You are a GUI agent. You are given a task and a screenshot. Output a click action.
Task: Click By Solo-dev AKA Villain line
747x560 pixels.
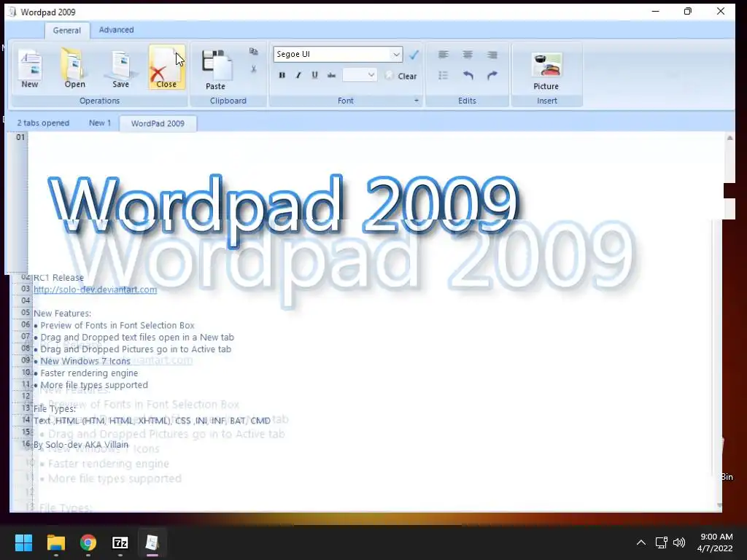[80, 445]
